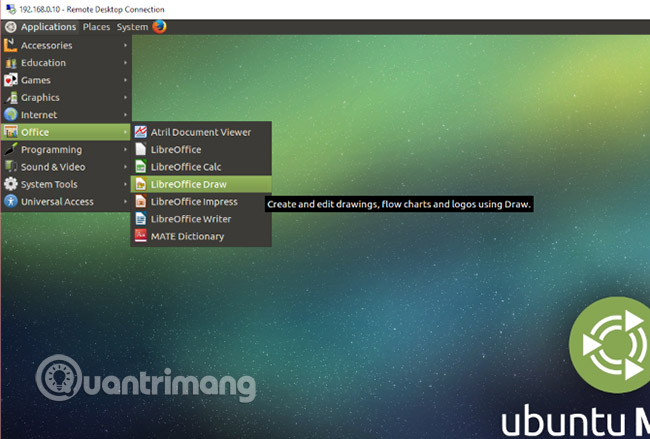
Task: Choose LibreOffice Calc from Office submenu
Action: (201, 167)
